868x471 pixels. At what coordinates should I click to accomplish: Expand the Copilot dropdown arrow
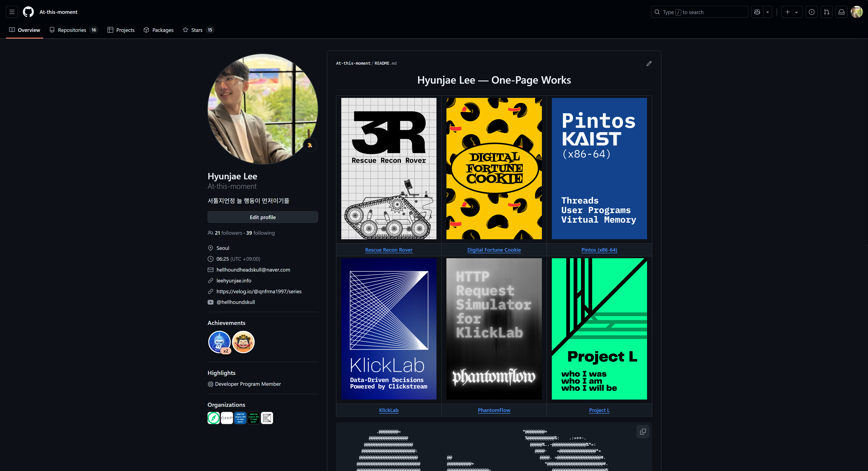(768, 12)
